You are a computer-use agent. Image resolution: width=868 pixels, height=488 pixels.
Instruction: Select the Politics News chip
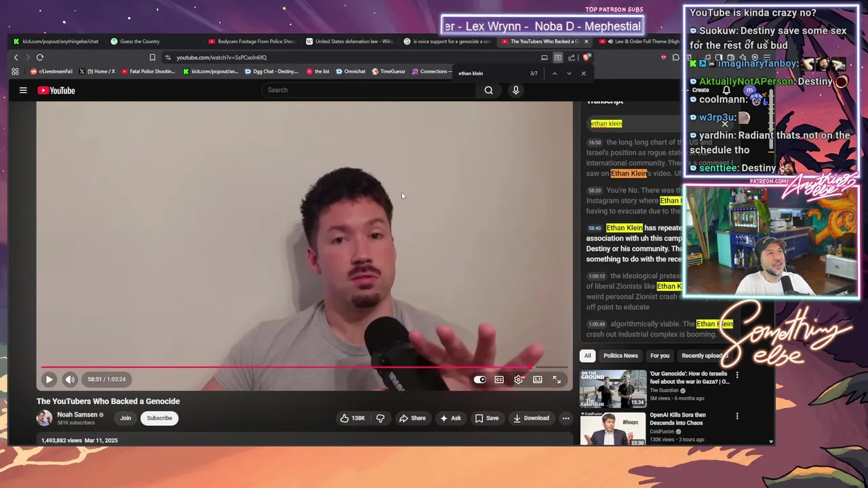620,356
